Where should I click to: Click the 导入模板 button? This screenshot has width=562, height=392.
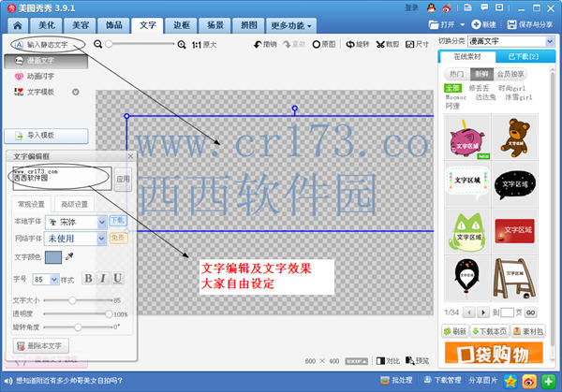[46, 136]
